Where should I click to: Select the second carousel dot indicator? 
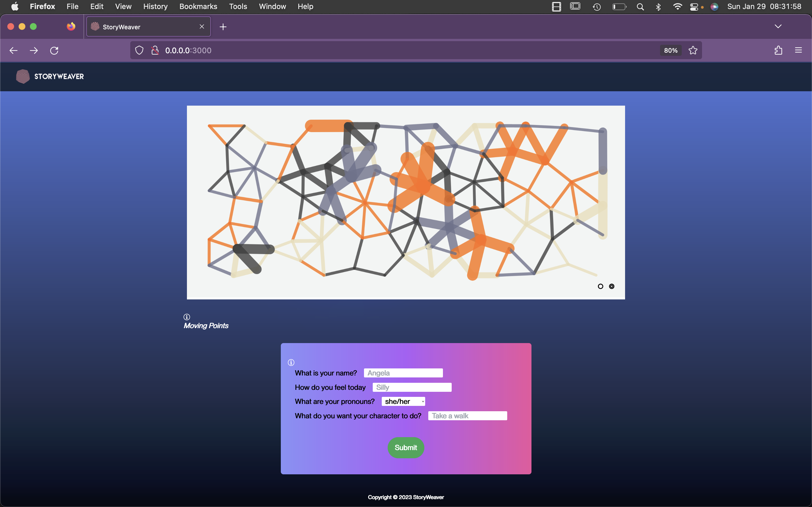coord(612,286)
